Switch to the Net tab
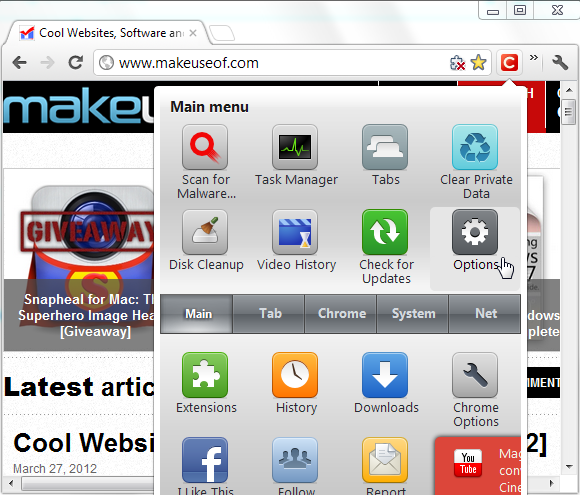Image resolution: width=580 pixels, height=495 pixels. pos(485,314)
